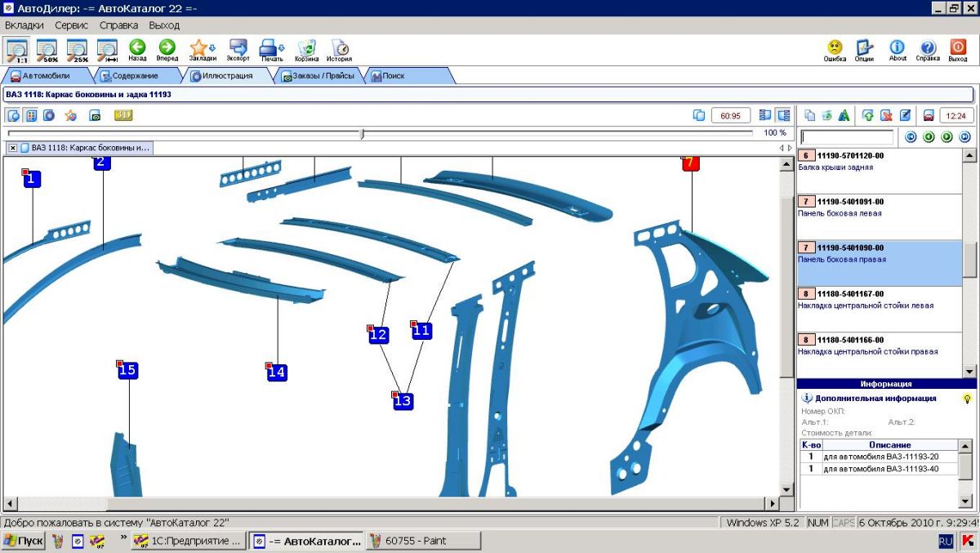
Task: Open the Корзина basket
Action: (307, 50)
